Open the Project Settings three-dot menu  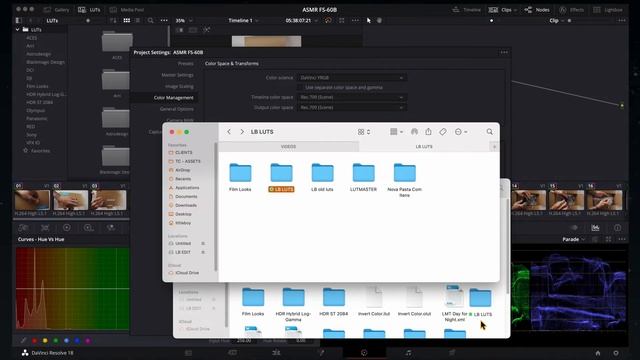pyautogui.click(x=504, y=52)
